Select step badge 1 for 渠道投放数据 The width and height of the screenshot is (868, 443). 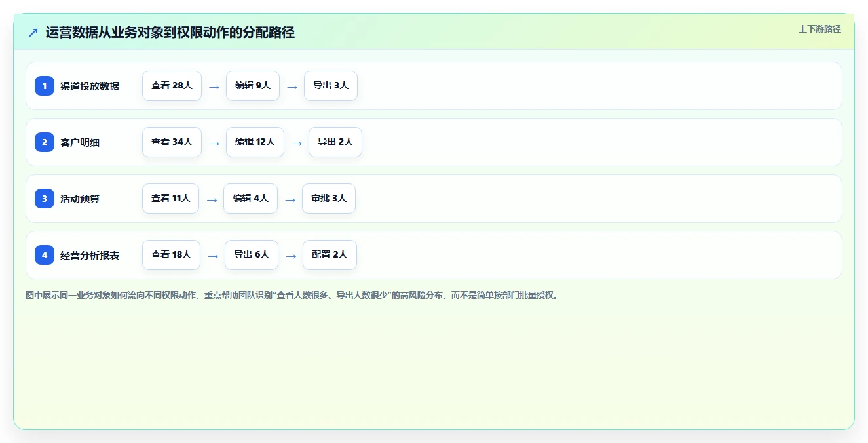point(45,86)
